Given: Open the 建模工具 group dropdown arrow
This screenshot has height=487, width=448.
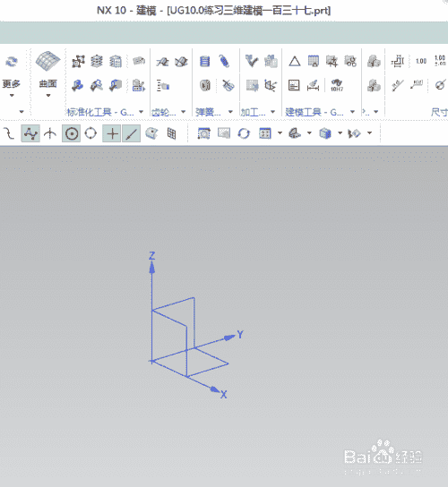Looking at the screenshot, I should pyautogui.click(x=352, y=112).
